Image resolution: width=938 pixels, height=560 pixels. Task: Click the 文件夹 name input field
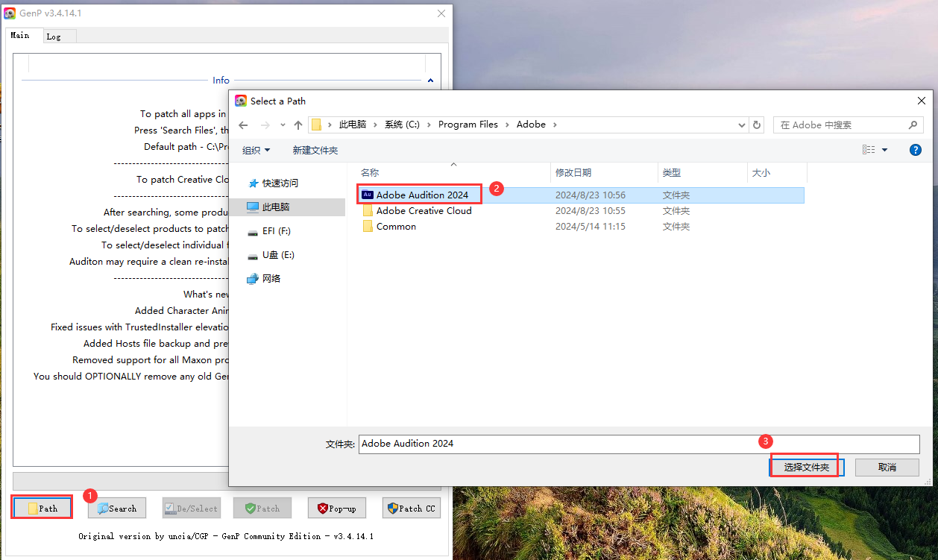(x=638, y=444)
